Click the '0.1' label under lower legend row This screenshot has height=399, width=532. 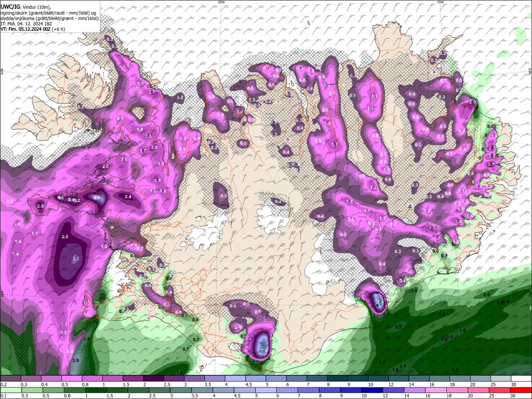(x=3, y=396)
